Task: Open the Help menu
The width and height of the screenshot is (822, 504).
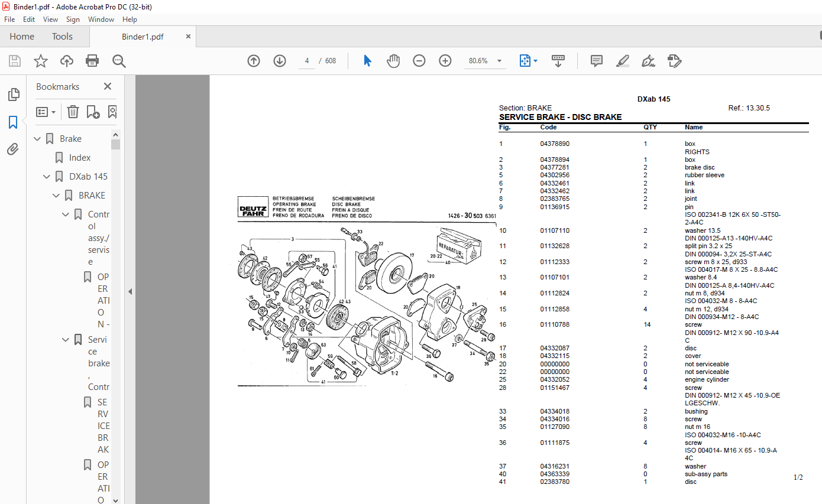Action: pyautogui.click(x=130, y=19)
